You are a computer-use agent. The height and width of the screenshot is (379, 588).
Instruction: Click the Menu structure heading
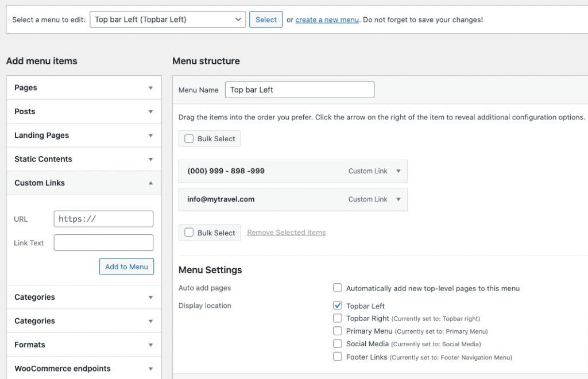point(206,61)
